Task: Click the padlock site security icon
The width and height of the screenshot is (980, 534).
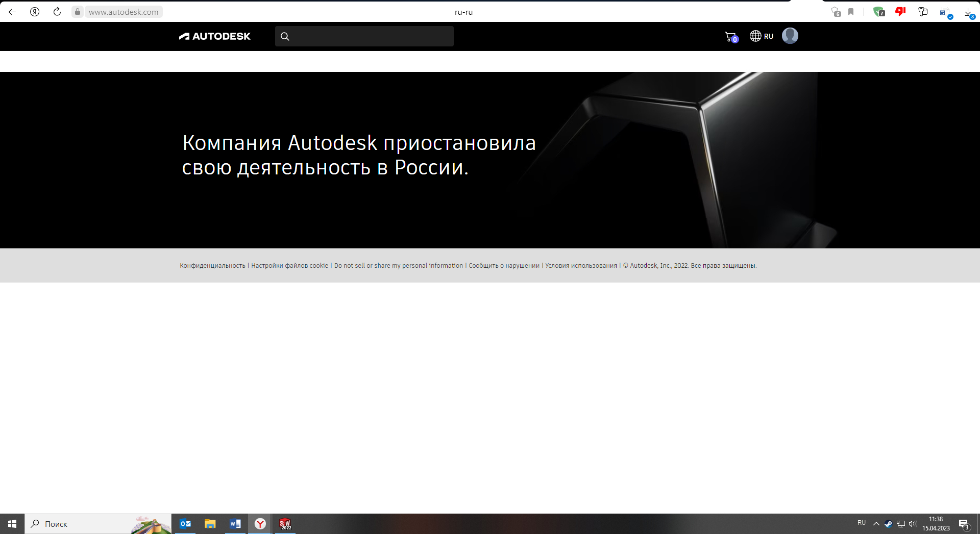Action: 78,12
